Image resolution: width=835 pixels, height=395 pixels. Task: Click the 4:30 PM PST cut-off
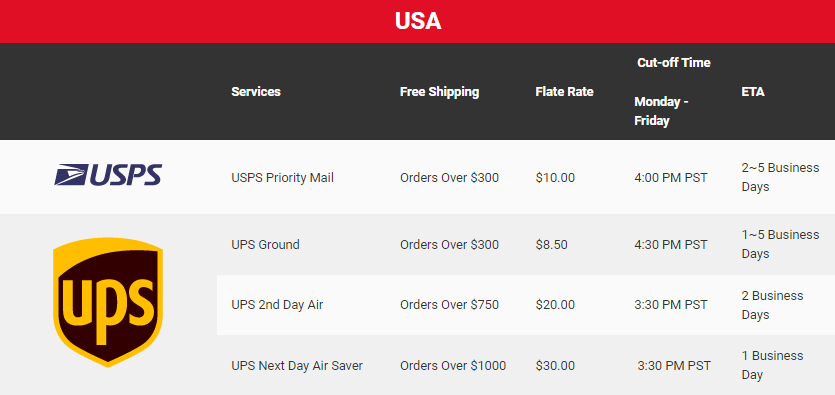670,245
